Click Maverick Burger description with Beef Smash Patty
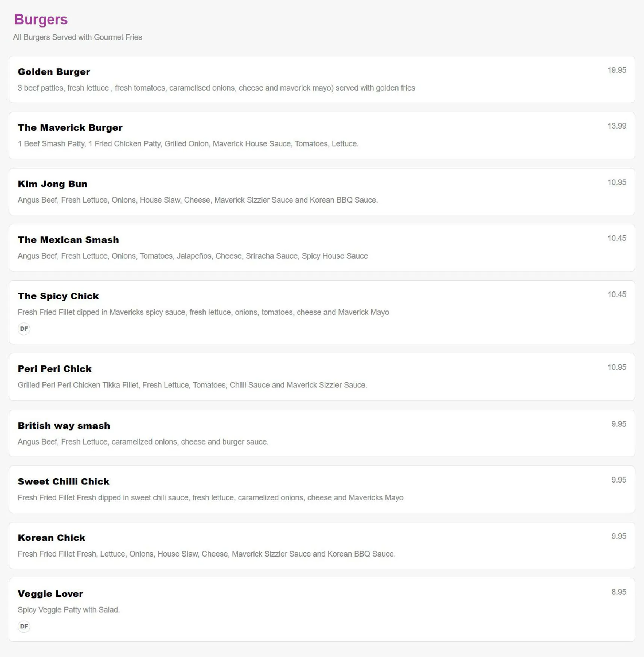The width and height of the screenshot is (644, 657). coord(188,144)
